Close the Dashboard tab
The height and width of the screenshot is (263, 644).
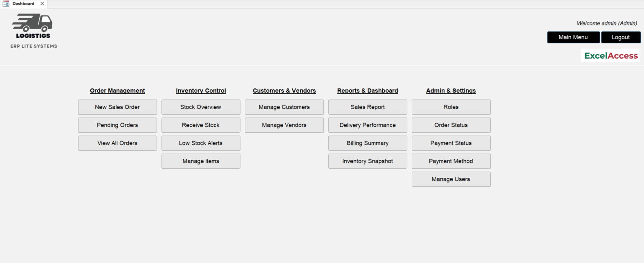[x=41, y=4]
